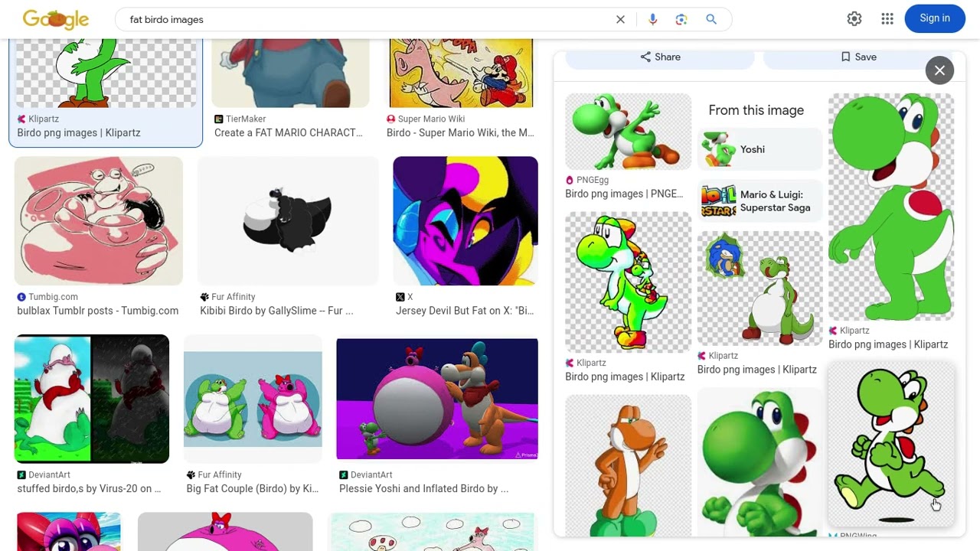Open the 'Plessie Yoshi and Inflated Birdo' link

423,488
